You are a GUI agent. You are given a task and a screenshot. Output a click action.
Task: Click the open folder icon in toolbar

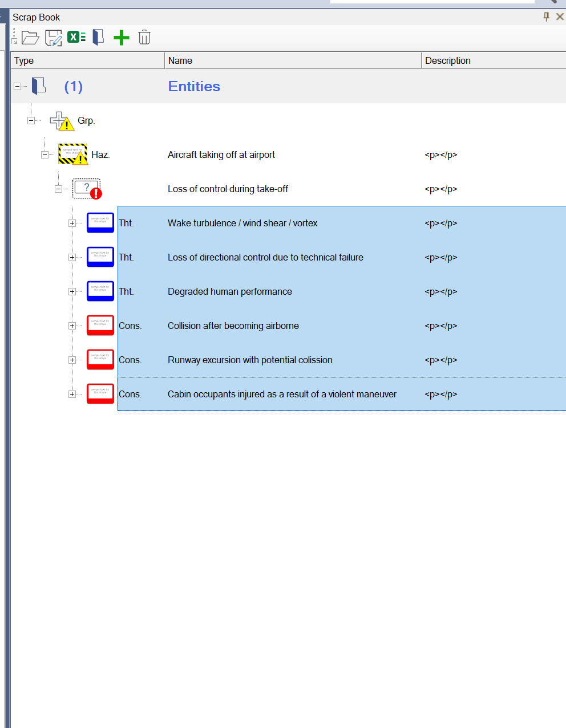click(30, 38)
